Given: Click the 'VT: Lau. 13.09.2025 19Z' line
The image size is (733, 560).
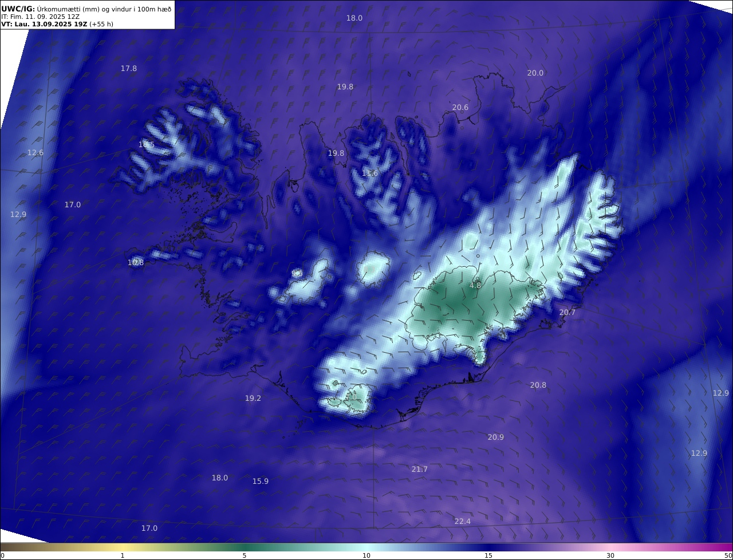Looking at the screenshot, I should click(x=57, y=24).
